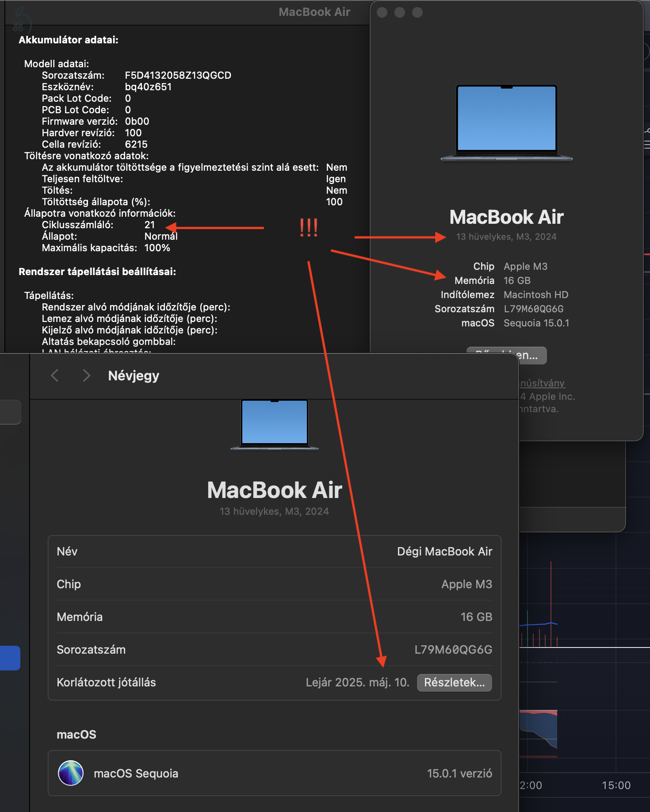The height and width of the screenshot is (812, 650).
Task: Click the laptop image in the Névjegy pane
Action: (x=275, y=425)
